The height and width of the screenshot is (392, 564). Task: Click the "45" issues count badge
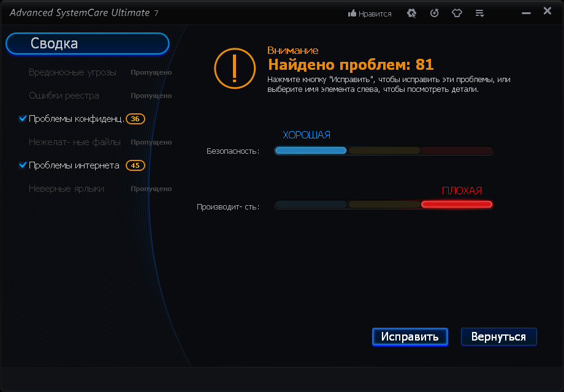click(x=135, y=165)
